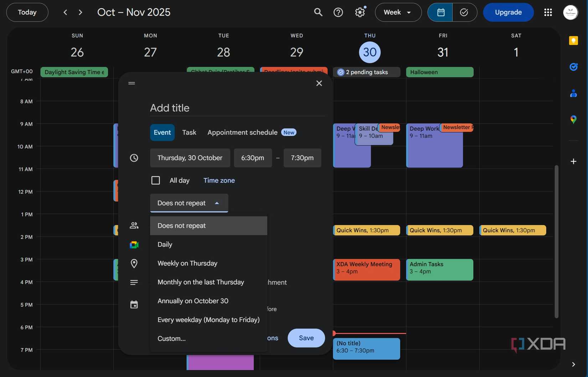
Task: Open the Thursday, 30 October date picker
Action: click(x=190, y=158)
